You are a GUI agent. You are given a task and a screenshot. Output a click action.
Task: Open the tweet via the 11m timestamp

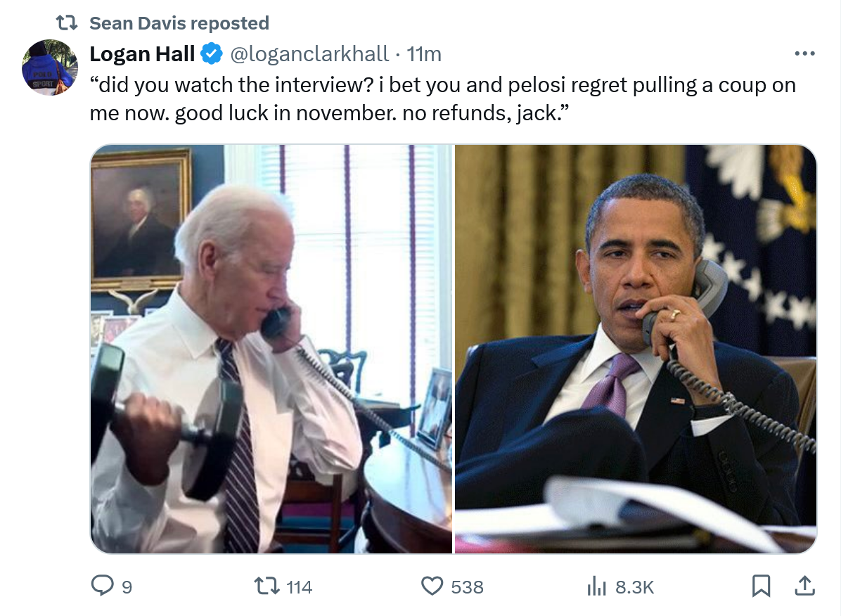424,53
